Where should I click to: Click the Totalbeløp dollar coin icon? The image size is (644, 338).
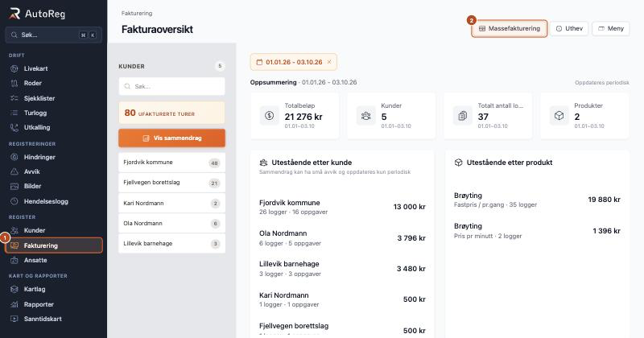coord(270,116)
